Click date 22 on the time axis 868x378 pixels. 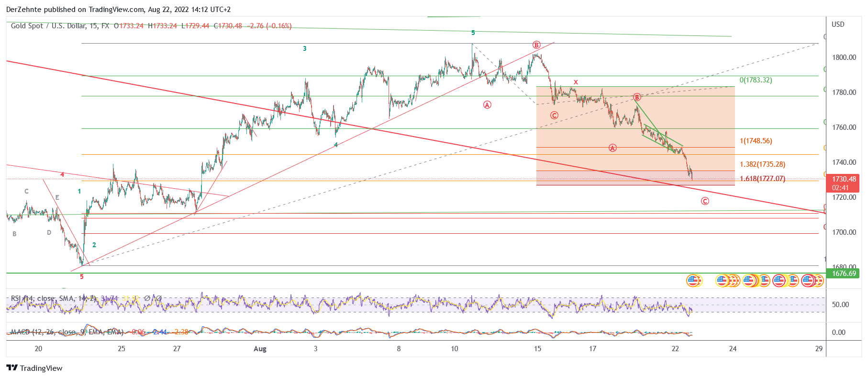(x=675, y=349)
